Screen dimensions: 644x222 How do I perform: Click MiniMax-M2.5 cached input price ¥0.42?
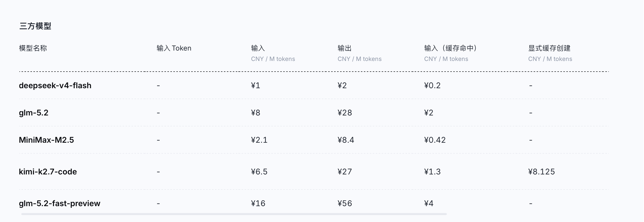pyautogui.click(x=435, y=140)
